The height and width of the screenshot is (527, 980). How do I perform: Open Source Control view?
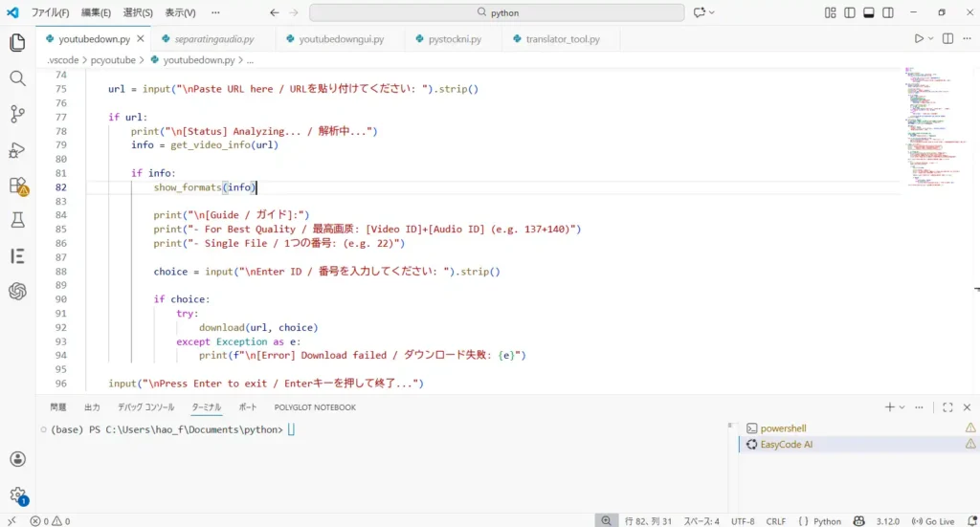[17, 114]
